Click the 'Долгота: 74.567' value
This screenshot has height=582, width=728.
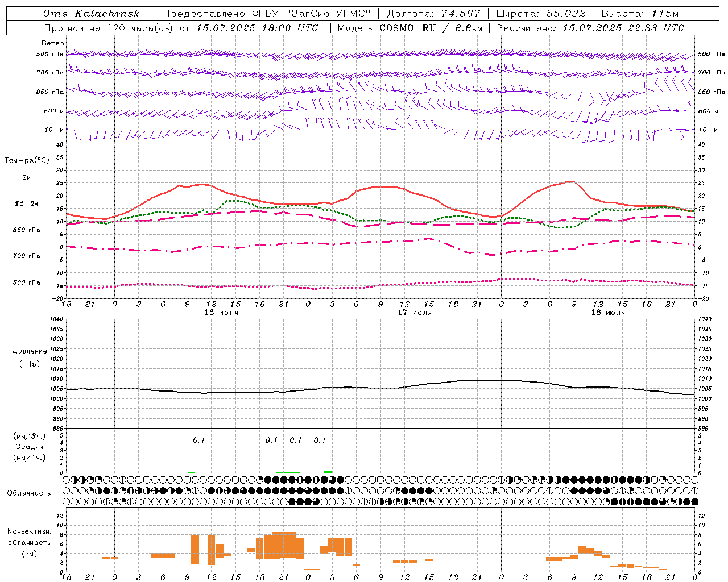(434, 14)
